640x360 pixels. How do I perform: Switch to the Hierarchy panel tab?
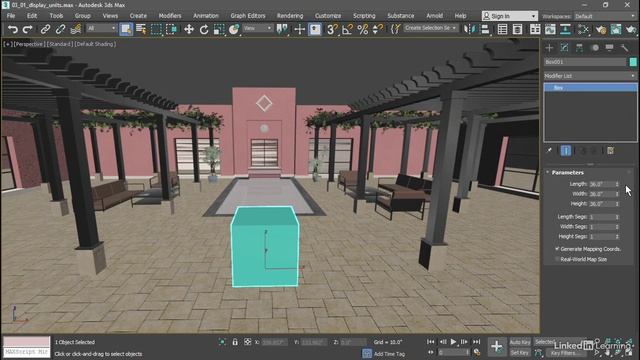pos(580,48)
